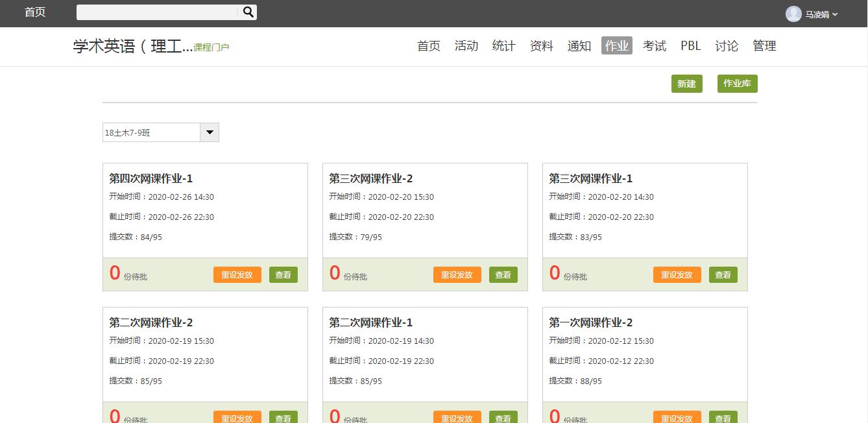The width and height of the screenshot is (868, 423).
Task: Select the 作业 tab
Action: (617, 45)
